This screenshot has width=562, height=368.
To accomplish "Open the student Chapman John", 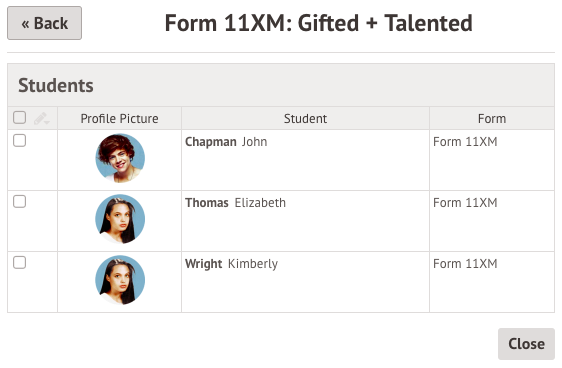I will [x=226, y=142].
